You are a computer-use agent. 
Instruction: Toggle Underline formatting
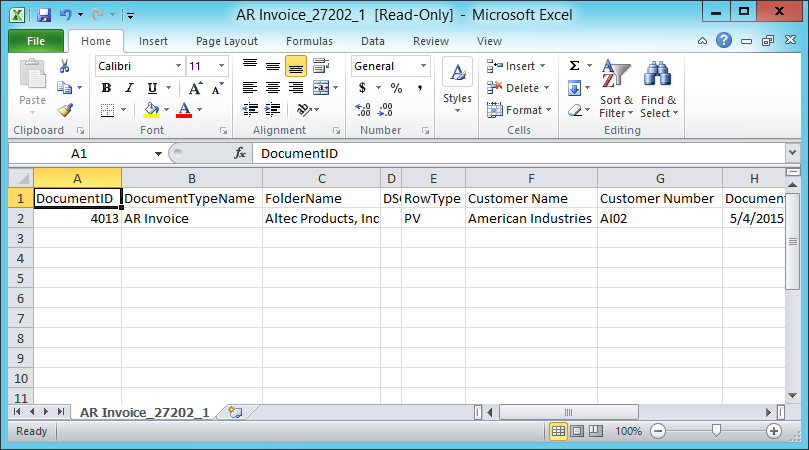(152, 88)
